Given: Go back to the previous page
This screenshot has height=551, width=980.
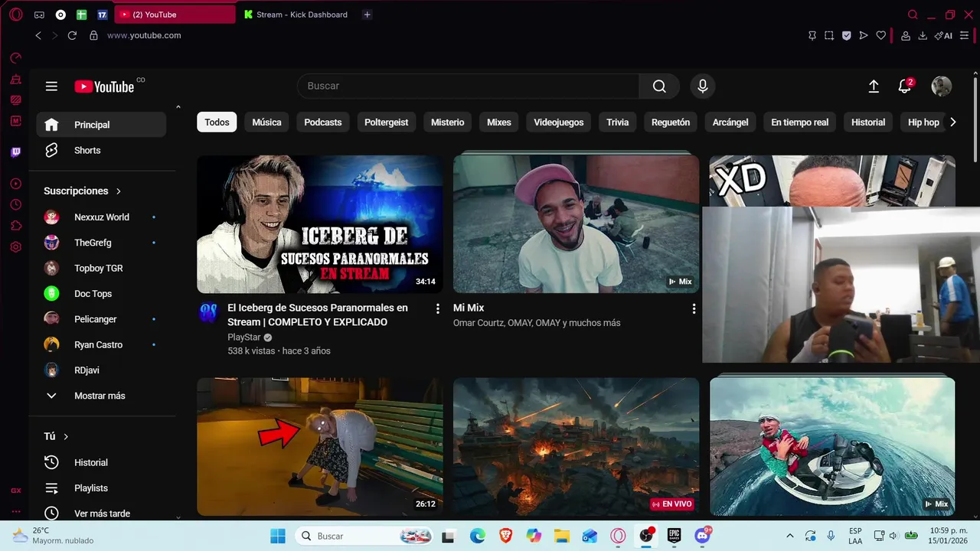Looking at the screenshot, I should (x=38, y=35).
